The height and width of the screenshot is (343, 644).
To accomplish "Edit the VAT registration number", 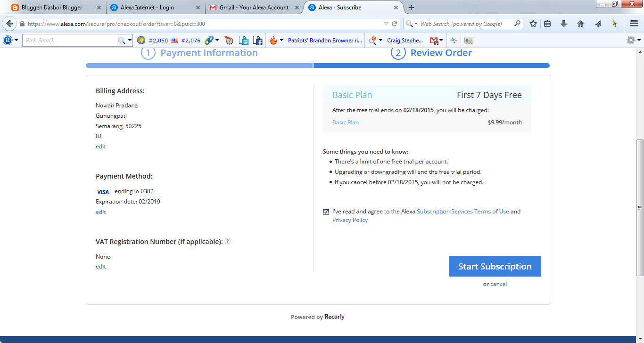I will [x=101, y=267].
